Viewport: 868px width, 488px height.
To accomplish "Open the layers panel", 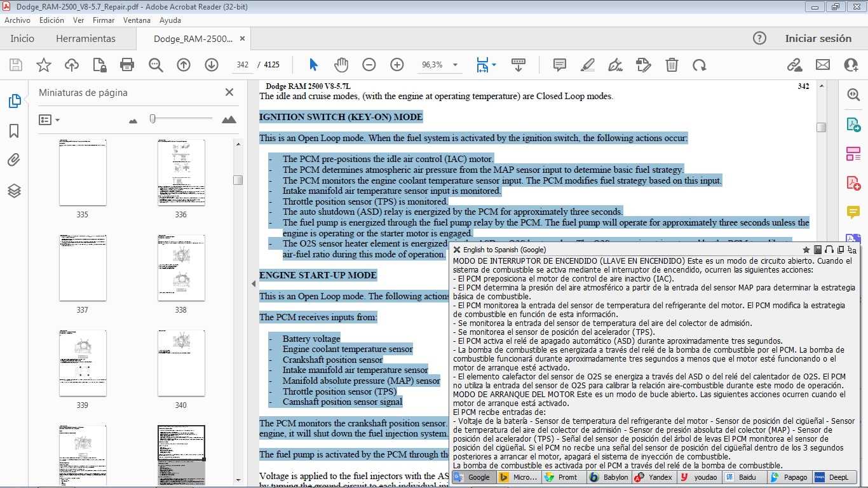I will 14,191.
